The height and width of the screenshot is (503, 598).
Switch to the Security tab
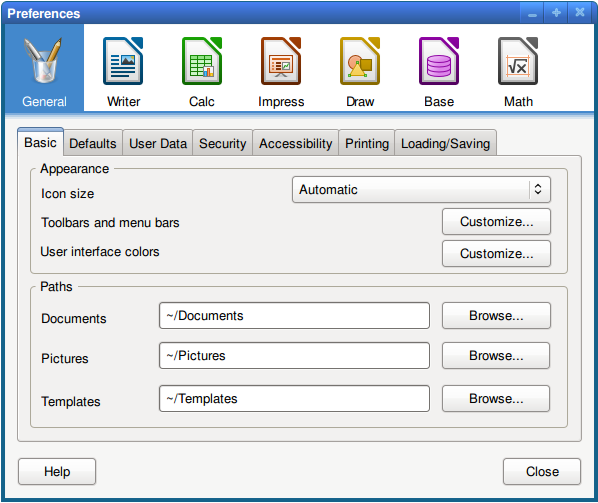222,143
